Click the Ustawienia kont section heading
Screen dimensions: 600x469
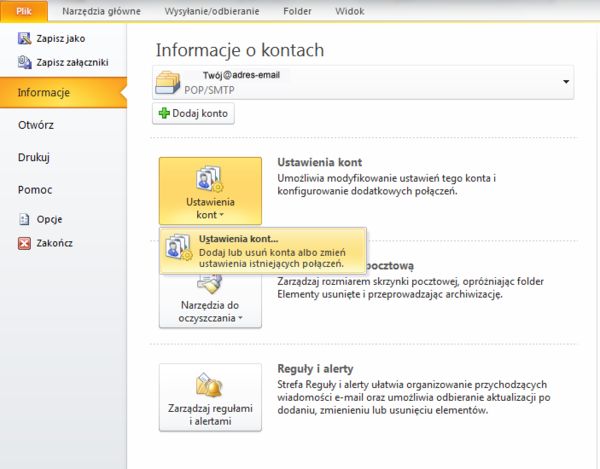pos(320,162)
